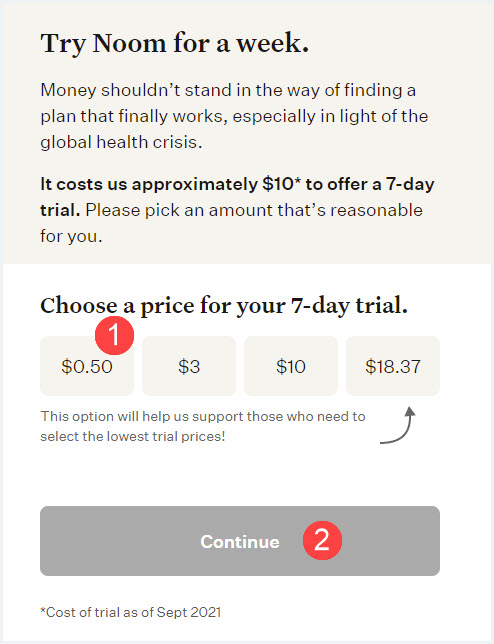Choose the $3 trial price option
494x644 pixels.
pos(189,366)
